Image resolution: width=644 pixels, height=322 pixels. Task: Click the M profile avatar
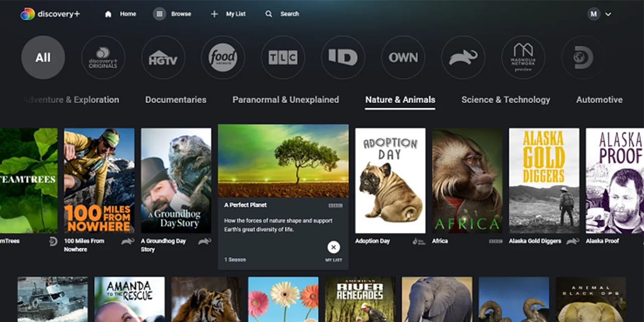(x=594, y=14)
